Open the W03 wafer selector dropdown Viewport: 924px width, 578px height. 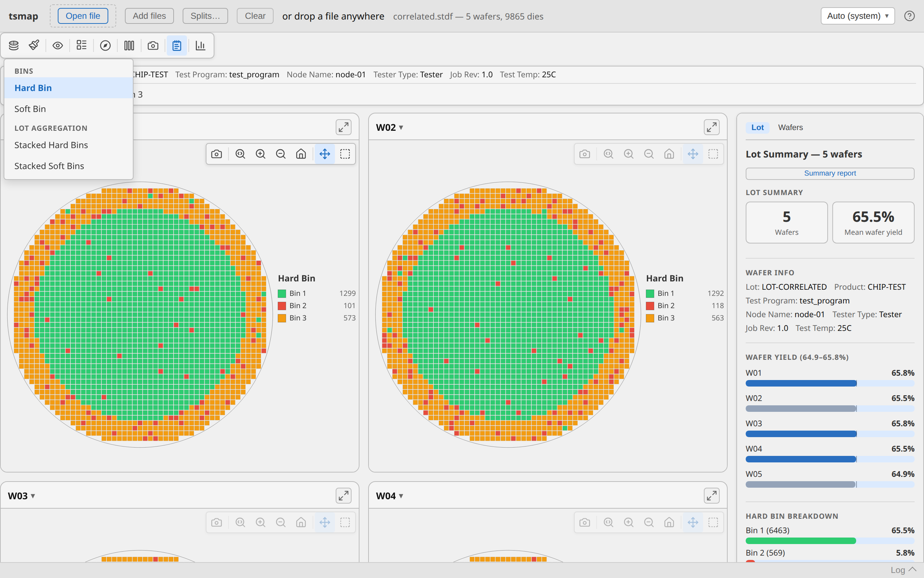pos(21,496)
